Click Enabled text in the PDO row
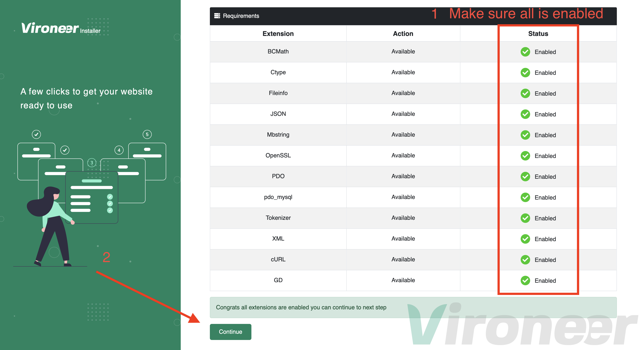 point(545,177)
